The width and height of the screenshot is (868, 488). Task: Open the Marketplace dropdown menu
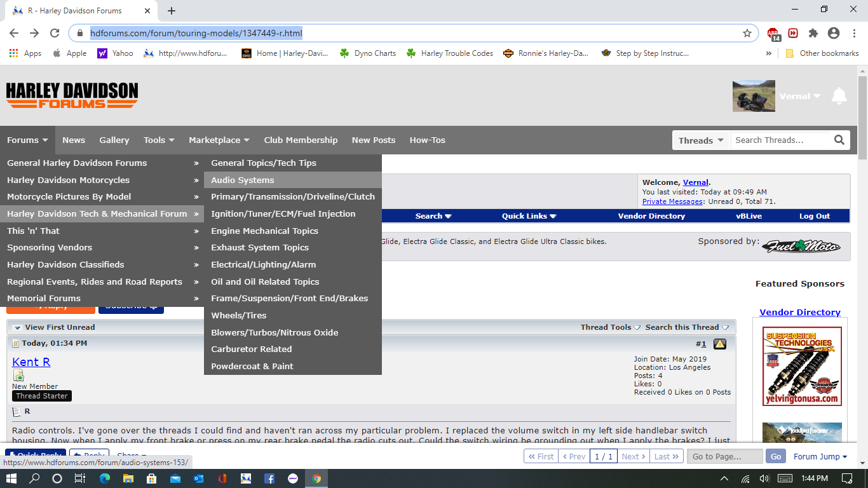pyautogui.click(x=219, y=140)
